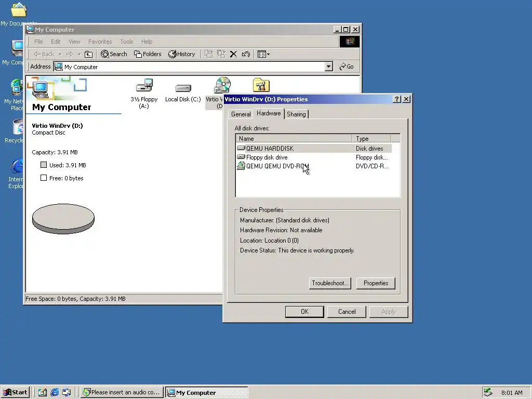The height and width of the screenshot is (399, 532).
Task: Click Cancel in the Properties dialog
Action: point(347,312)
